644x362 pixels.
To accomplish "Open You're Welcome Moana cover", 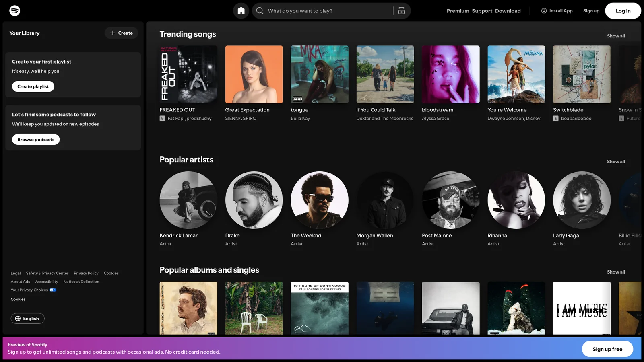I will click(516, 74).
